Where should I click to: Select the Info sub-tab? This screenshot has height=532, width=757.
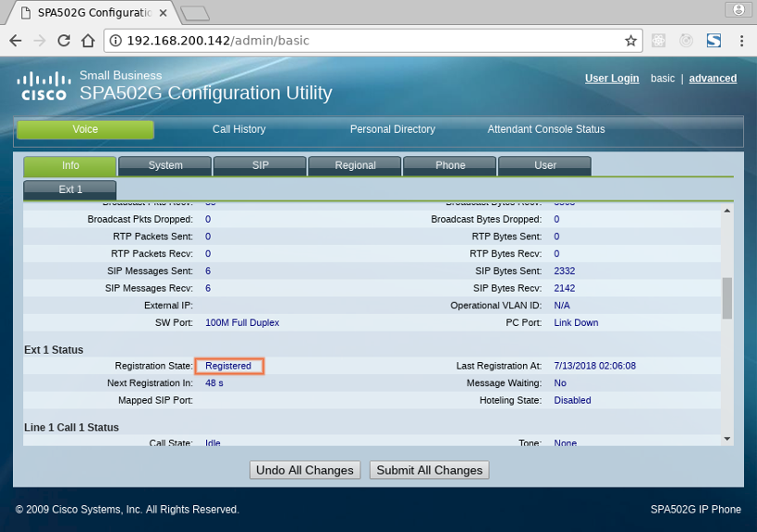tap(70, 165)
